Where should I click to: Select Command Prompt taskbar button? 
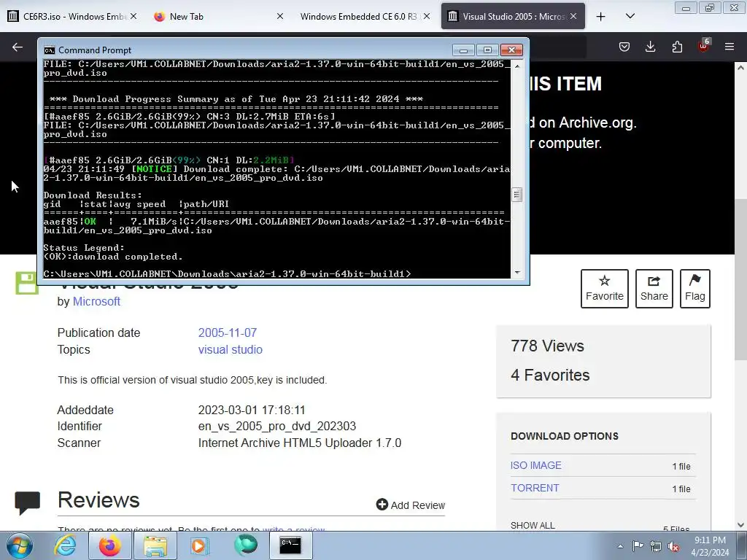tap(290, 545)
